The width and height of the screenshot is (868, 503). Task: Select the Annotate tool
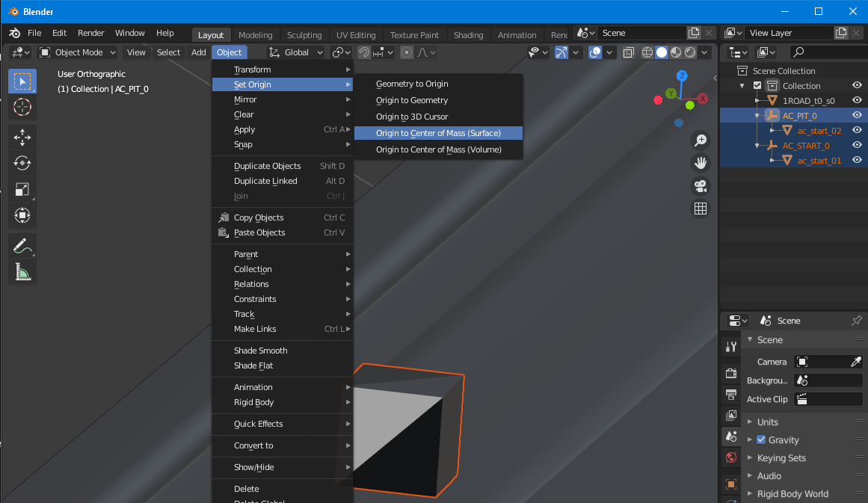tap(22, 246)
